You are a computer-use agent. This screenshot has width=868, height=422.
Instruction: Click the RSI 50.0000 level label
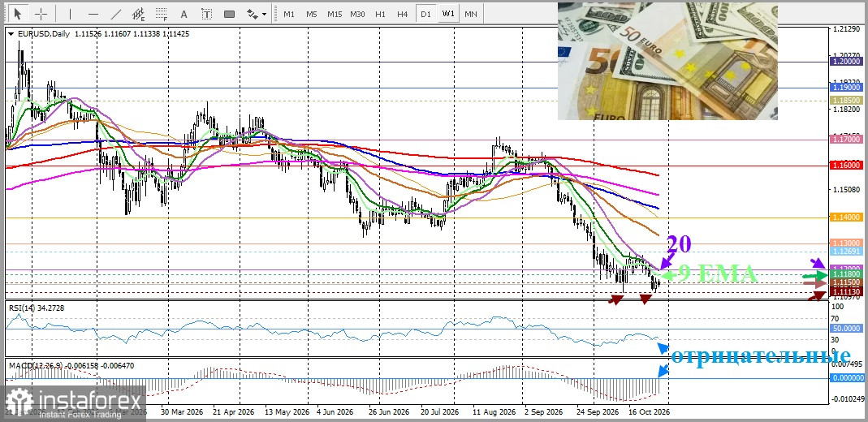tap(848, 329)
